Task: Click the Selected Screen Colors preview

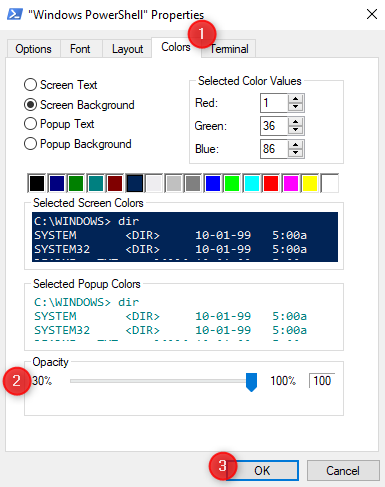Action: [x=185, y=237]
